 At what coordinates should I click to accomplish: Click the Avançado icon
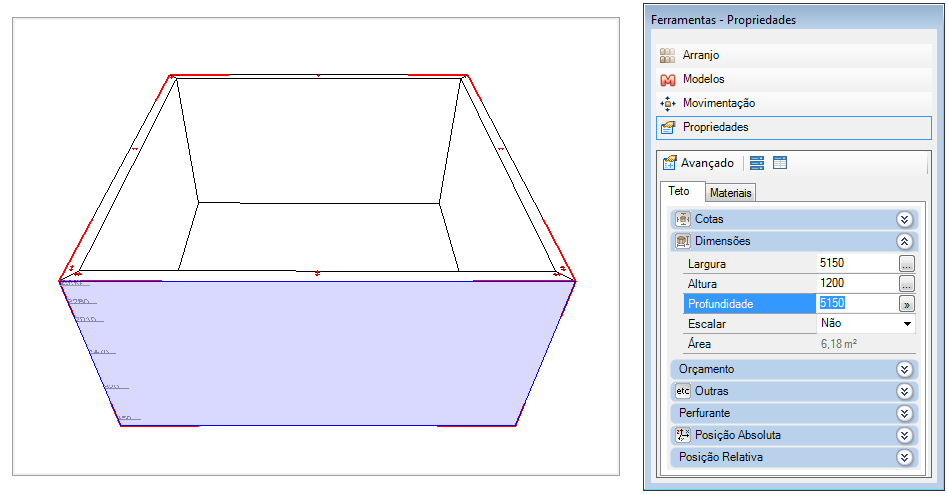click(x=669, y=163)
